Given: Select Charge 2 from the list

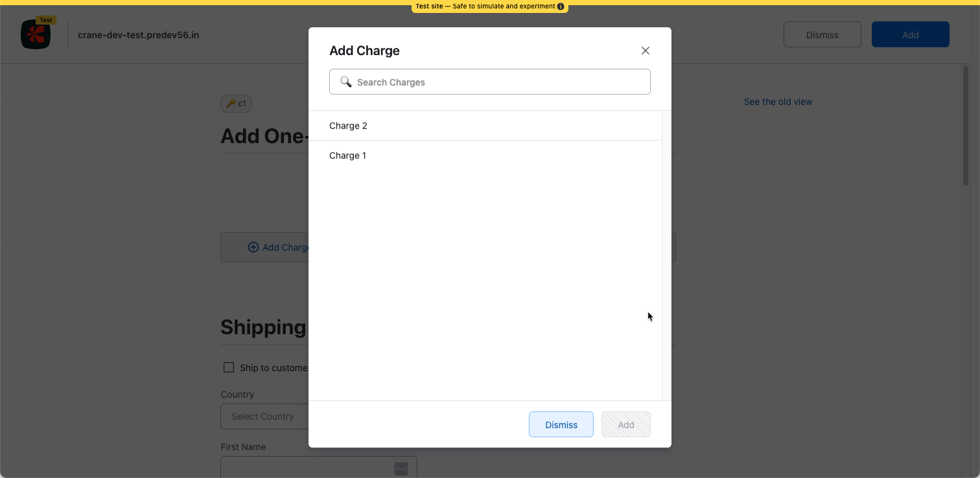Looking at the screenshot, I should click(x=349, y=126).
